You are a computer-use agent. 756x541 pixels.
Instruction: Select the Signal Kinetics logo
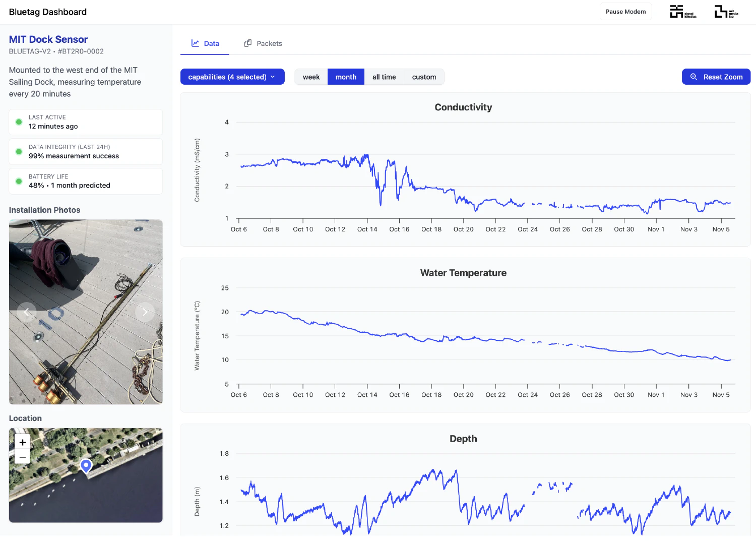(x=683, y=11)
